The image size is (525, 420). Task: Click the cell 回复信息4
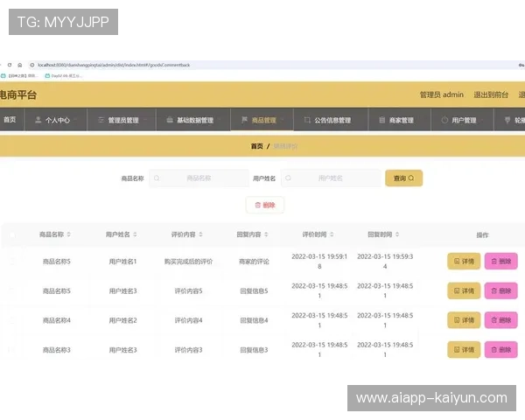point(254,320)
